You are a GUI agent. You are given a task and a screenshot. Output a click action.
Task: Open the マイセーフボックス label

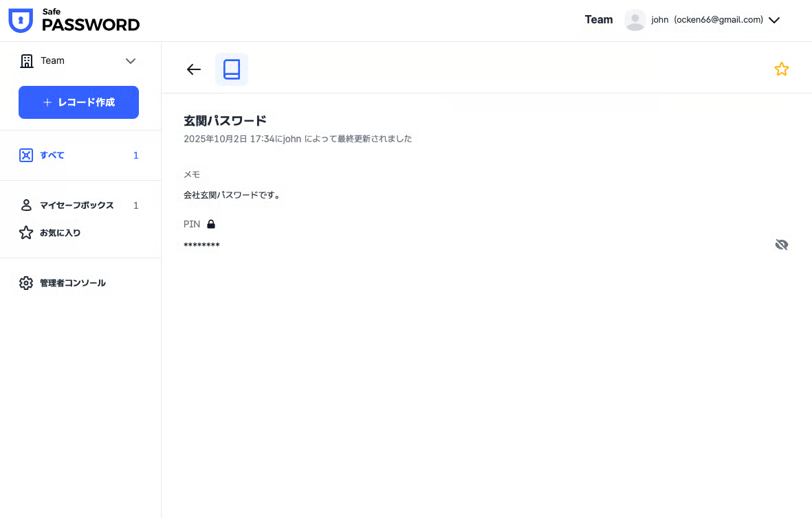pos(76,205)
